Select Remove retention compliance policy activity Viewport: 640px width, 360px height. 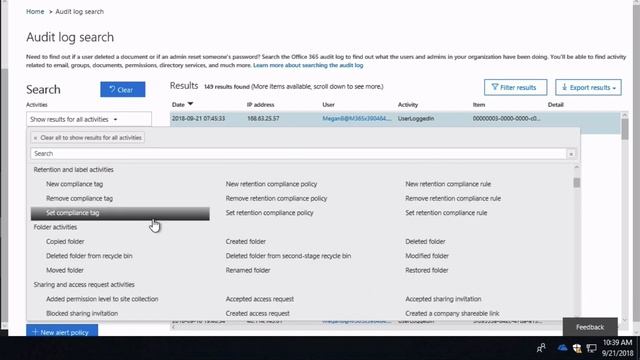pyautogui.click(x=276, y=198)
